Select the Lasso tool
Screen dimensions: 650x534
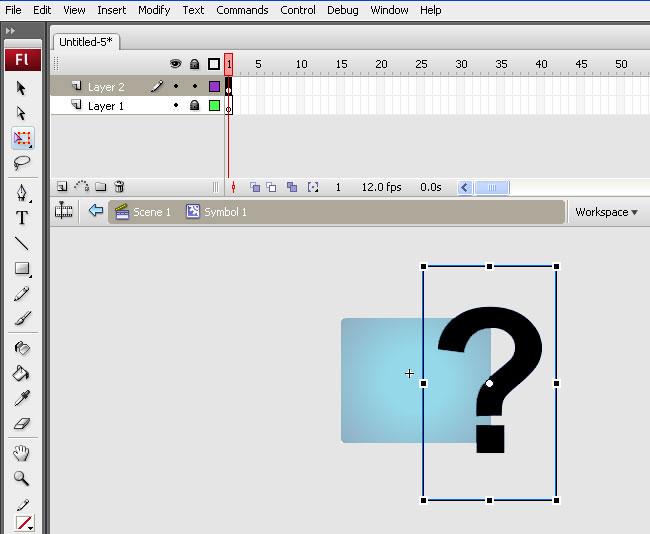tap(22, 163)
